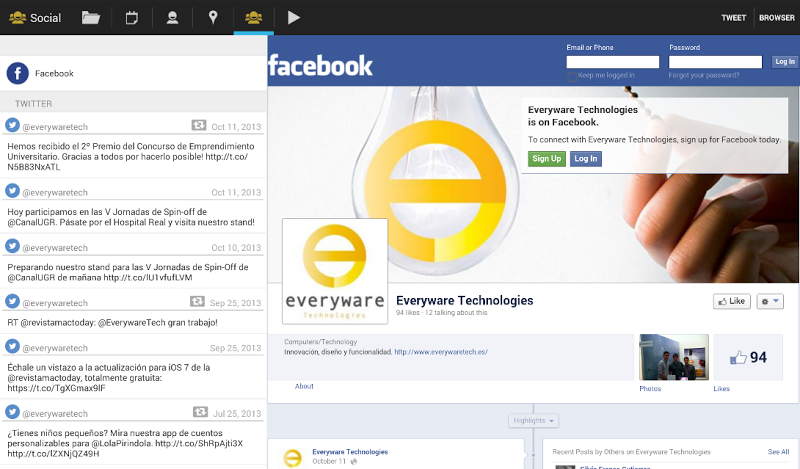Open the Photos link label
Screen dimensions: 800x469
tap(650, 389)
